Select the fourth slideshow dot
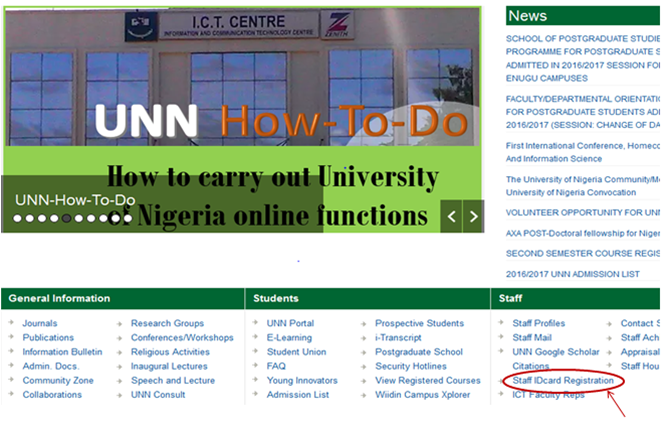The width and height of the screenshot is (666, 428). pos(54,219)
